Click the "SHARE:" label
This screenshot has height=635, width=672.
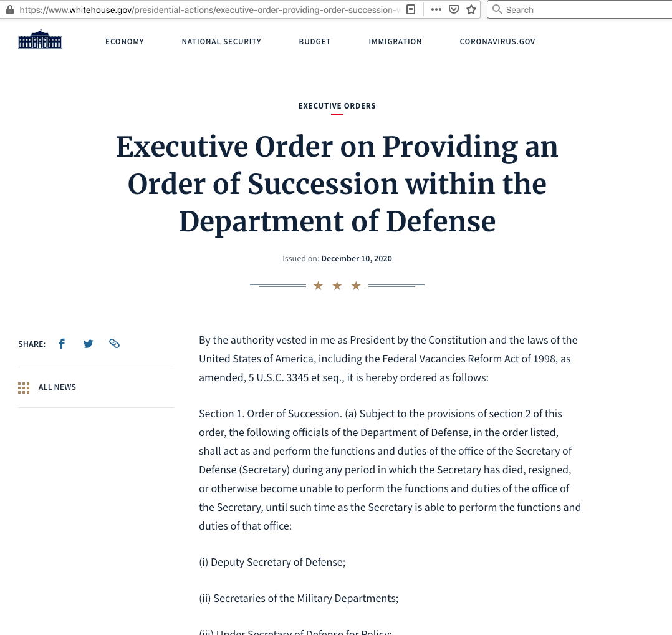coord(32,344)
